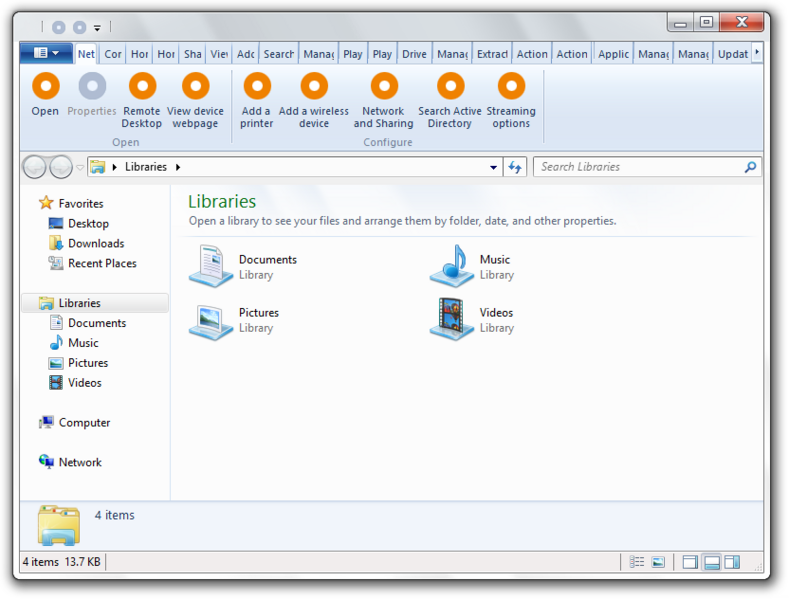Toggle the preview pane in the status bar

point(733,562)
